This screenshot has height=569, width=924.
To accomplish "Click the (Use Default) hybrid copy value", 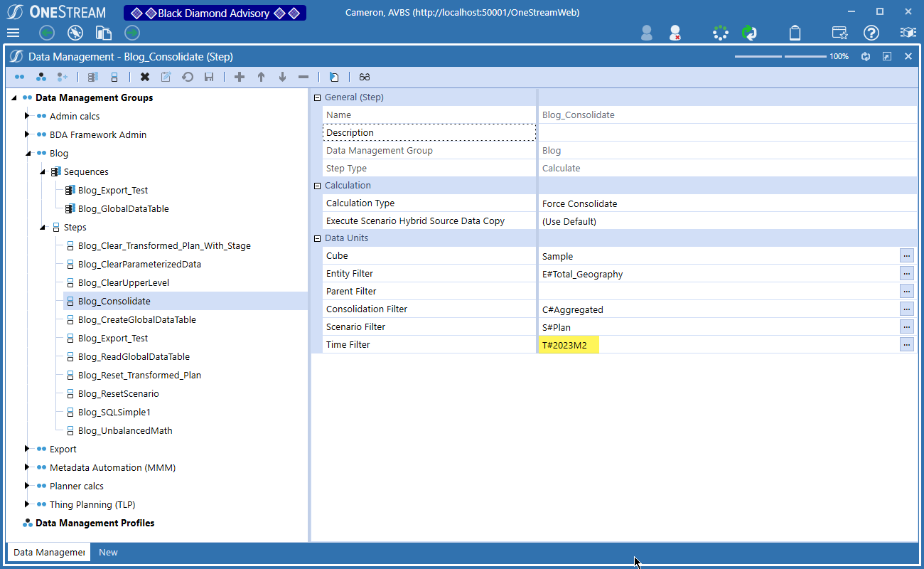I will [569, 221].
